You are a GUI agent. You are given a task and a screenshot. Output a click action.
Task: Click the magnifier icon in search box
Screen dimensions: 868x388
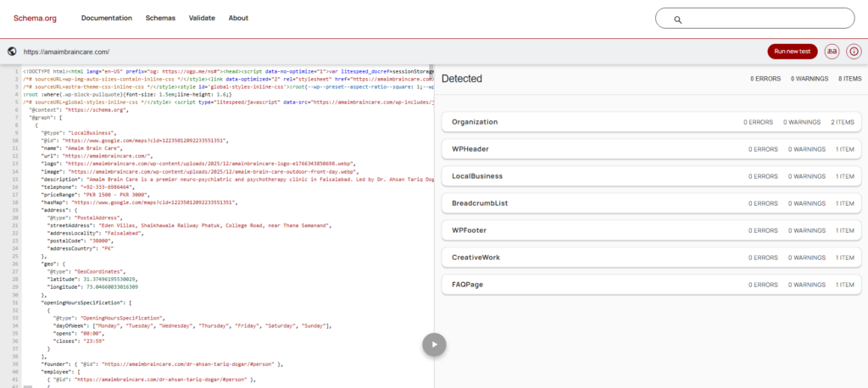677,19
